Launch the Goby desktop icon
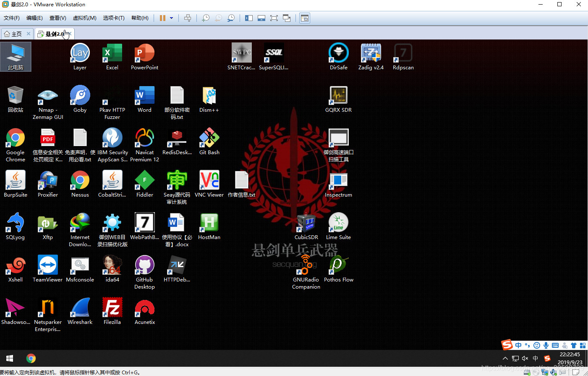This screenshot has width=588, height=376. point(80,99)
